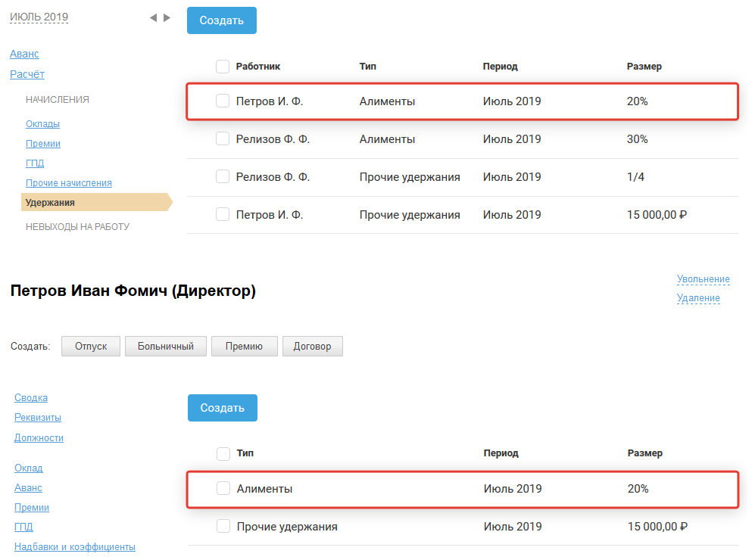Open the Аванс link at top sidebar
The width and height of the screenshot is (755, 560).
click(24, 54)
